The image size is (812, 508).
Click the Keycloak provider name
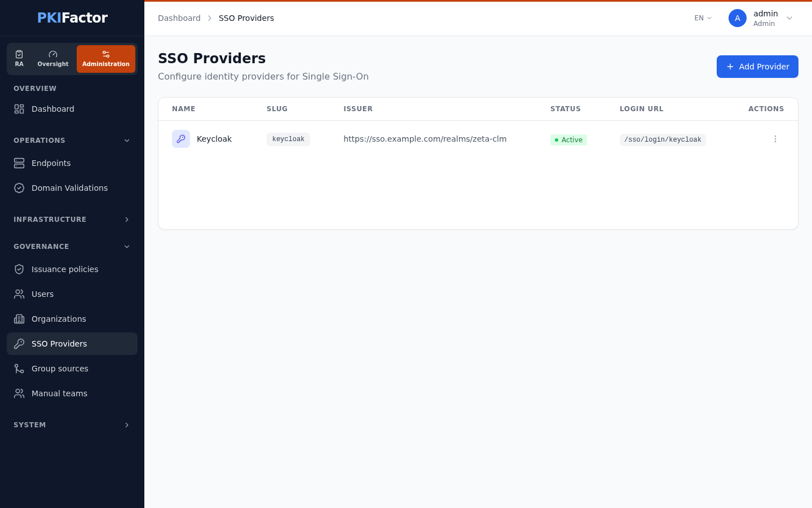[214, 139]
